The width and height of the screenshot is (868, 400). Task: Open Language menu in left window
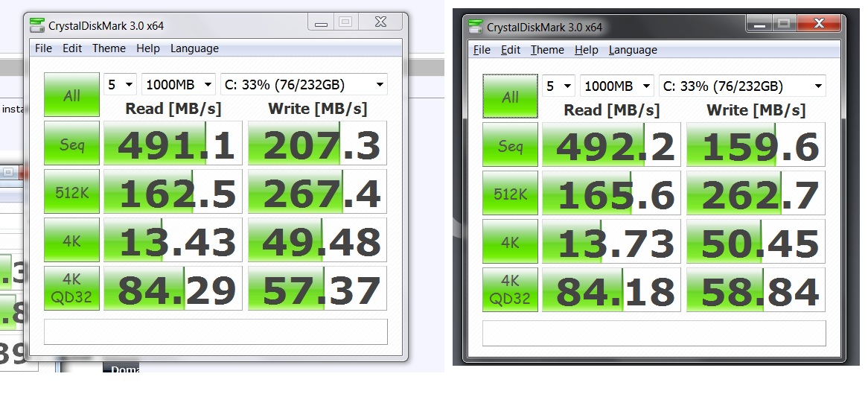[194, 48]
